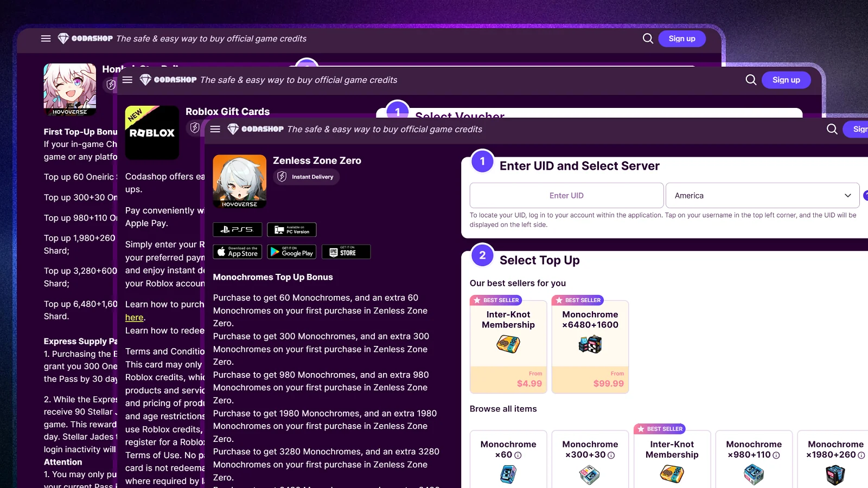Click Codashop logo in Zenless Zone Zero window
Image resolution: width=868 pixels, height=488 pixels.
256,129
